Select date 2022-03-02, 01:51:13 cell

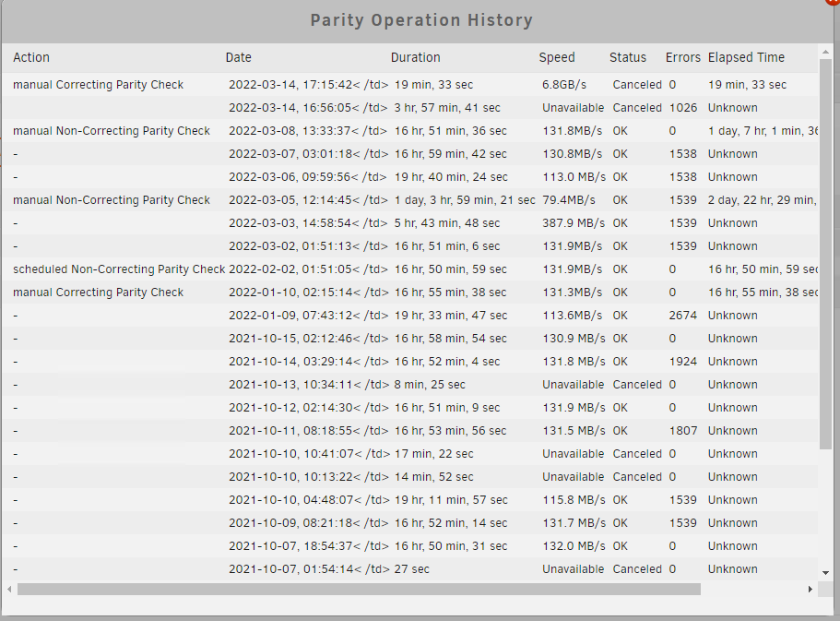[308, 246]
